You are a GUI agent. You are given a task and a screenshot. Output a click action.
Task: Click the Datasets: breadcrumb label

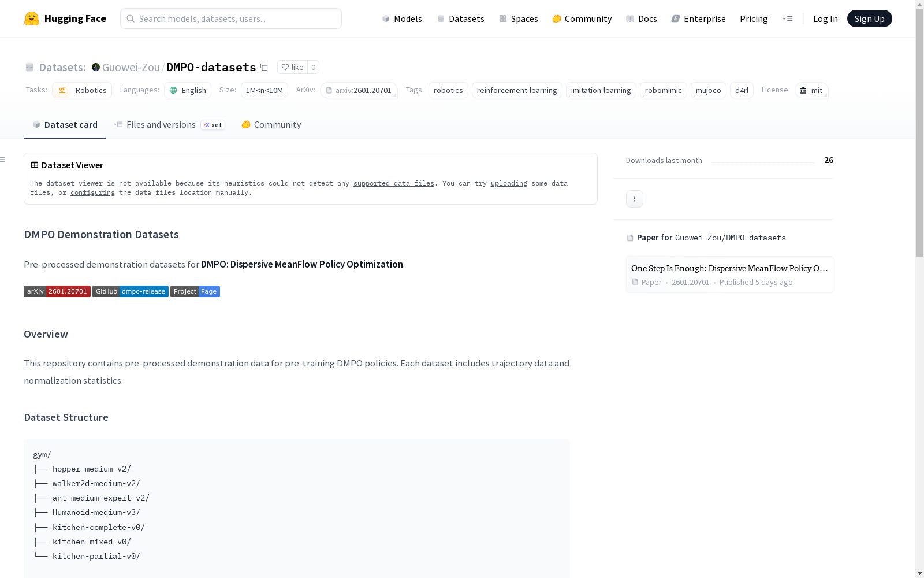(62, 67)
